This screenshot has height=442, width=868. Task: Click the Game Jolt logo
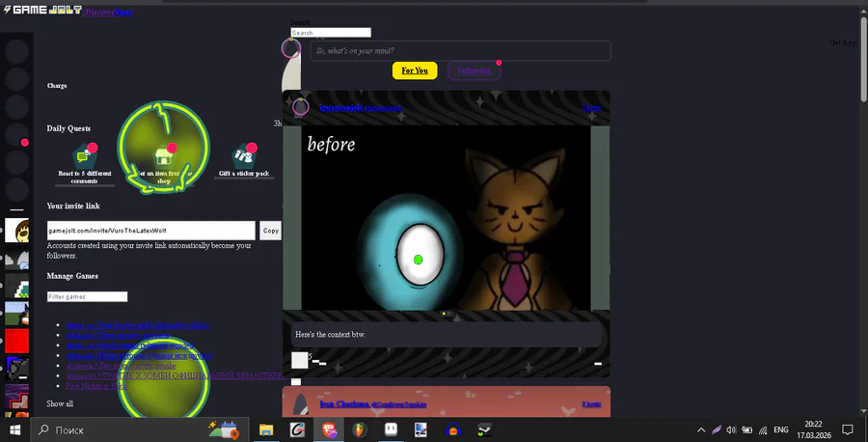point(42,10)
